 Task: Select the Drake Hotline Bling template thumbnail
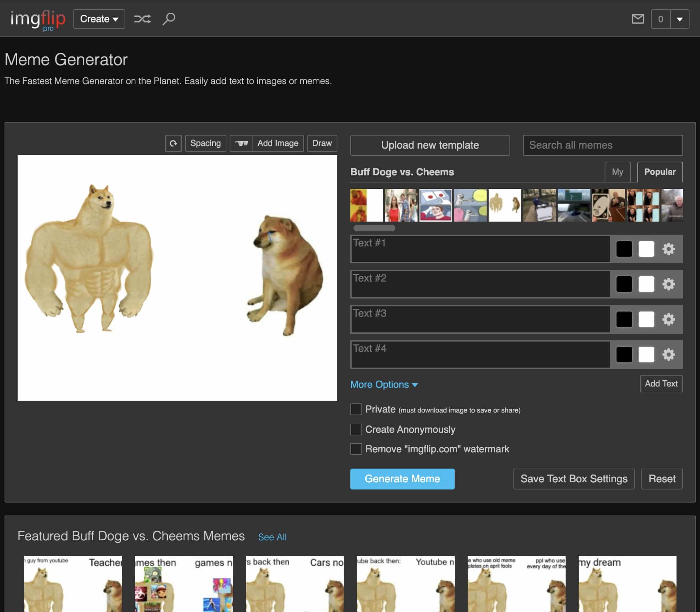click(x=366, y=205)
